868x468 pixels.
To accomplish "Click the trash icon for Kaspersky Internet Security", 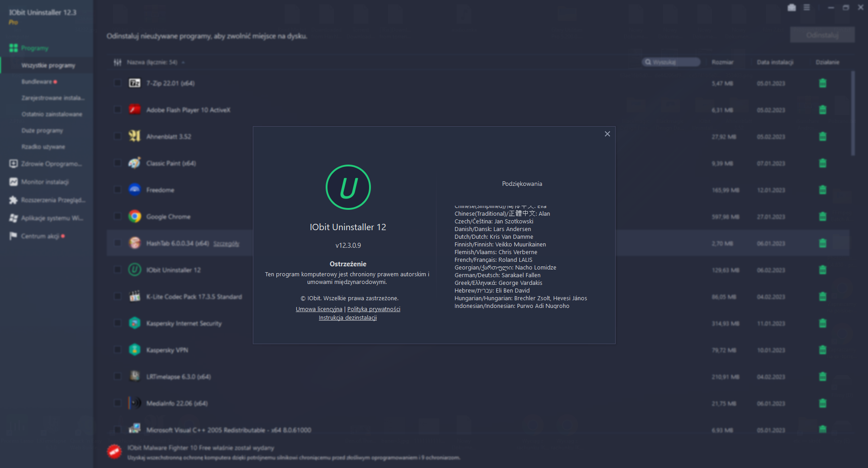I will click(823, 323).
